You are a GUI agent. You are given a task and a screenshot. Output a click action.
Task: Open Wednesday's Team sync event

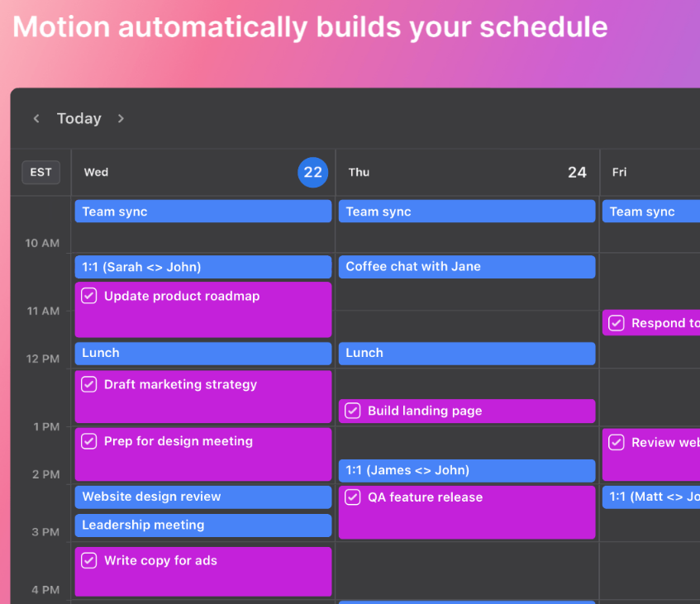coord(202,212)
